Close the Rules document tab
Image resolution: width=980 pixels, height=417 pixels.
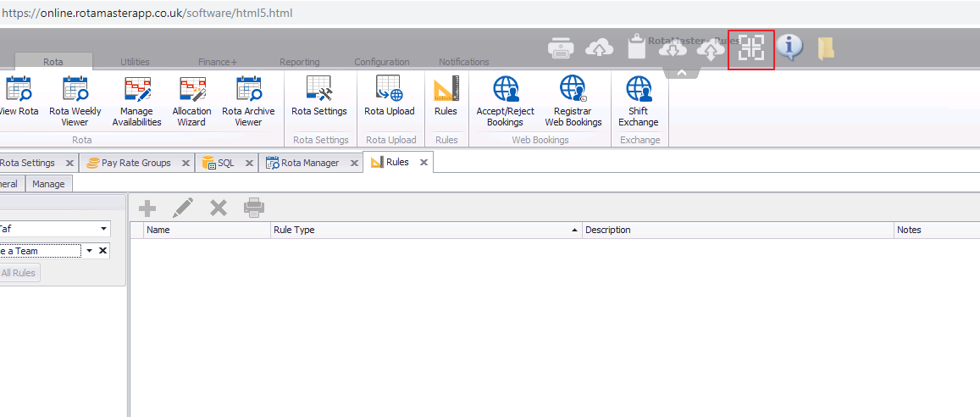424,162
